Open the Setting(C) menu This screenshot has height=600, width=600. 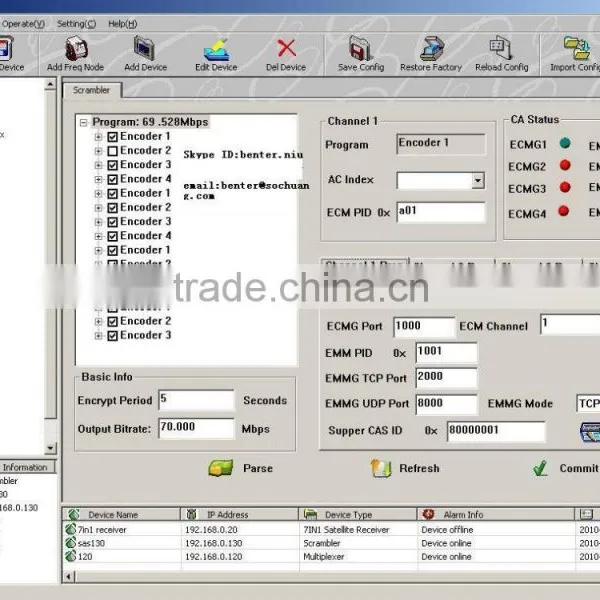(76, 24)
